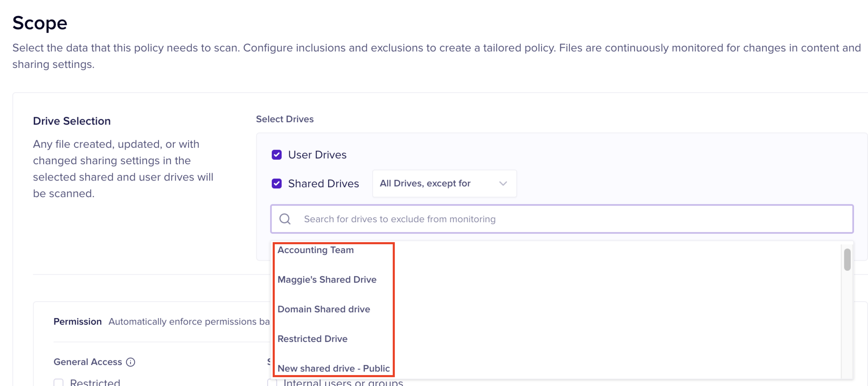Click the User Drives label text
The width and height of the screenshot is (868, 386).
pos(317,155)
